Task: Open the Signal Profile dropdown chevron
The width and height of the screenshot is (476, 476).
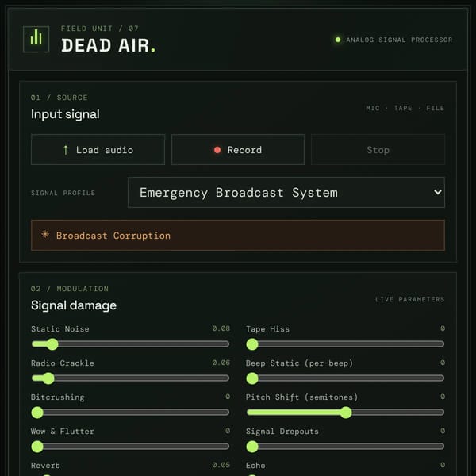Action: point(437,192)
